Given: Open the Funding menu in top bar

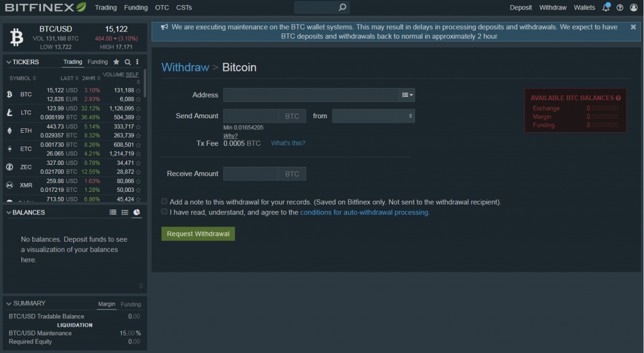Looking at the screenshot, I should coord(136,8).
